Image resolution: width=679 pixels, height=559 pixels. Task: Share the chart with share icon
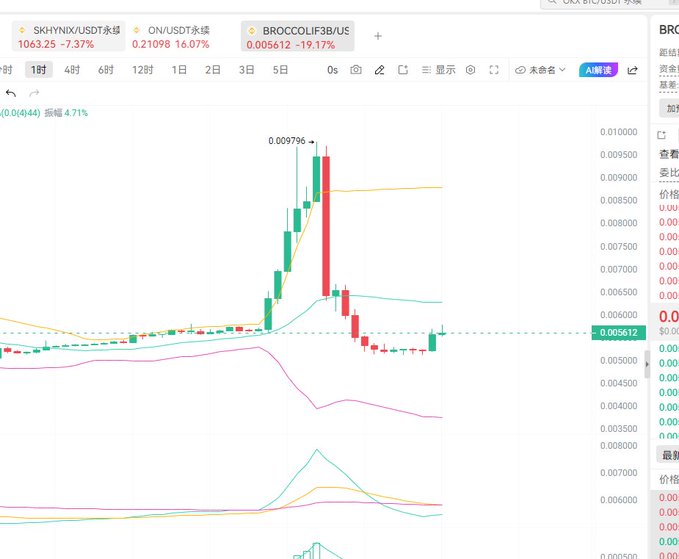click(633, 70)
